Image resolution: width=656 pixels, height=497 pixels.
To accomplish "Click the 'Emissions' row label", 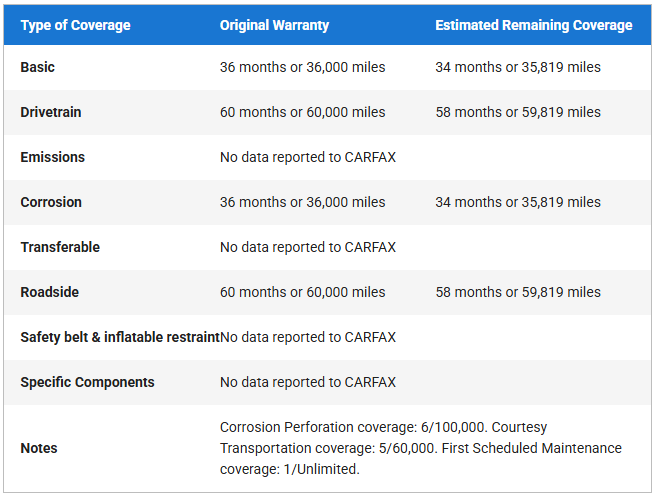I will click(52, 157).
